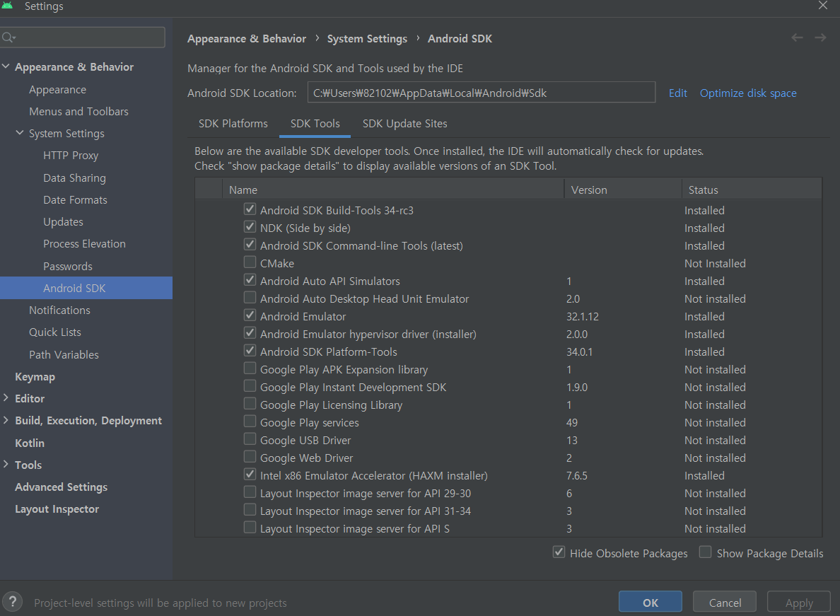The height and width of the screenshot is (616, 840).
Task: Click the Version column header
Action: pos(623,190)
